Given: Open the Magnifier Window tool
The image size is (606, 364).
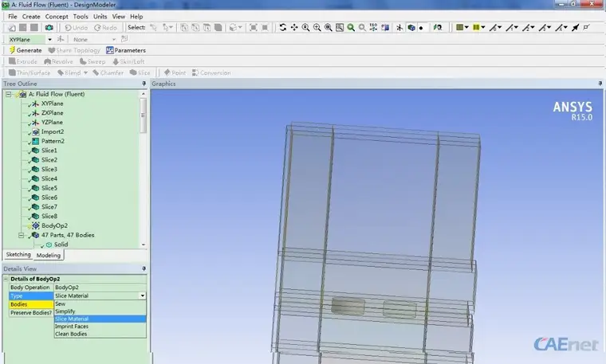Looking at the screenshot, I should click(x=340, y=27).
